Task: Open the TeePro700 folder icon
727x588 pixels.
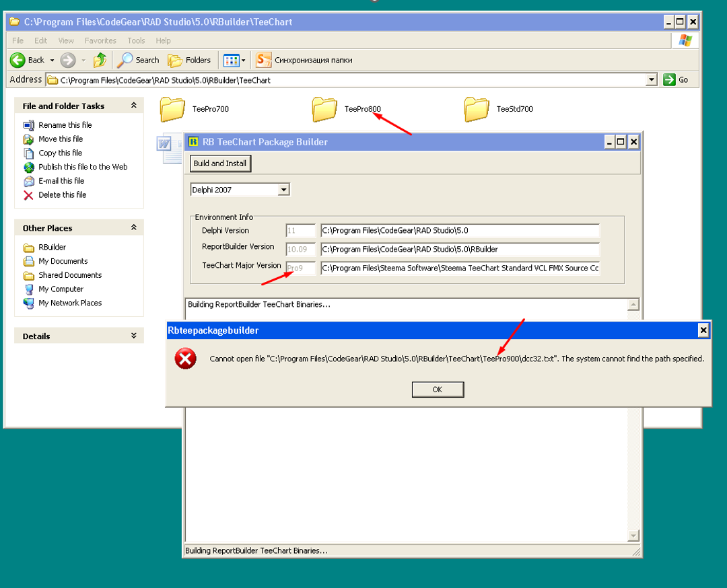Action: coord(172,109)
